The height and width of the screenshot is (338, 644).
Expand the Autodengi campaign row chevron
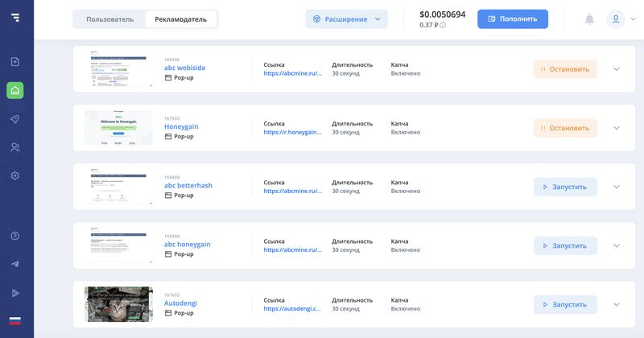tap(617, 304)
